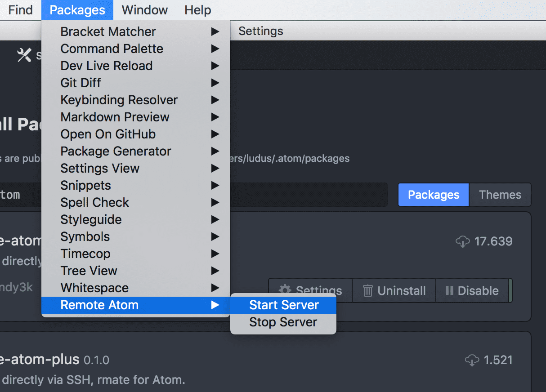The width and height of the screenshot is (546, 392).
Task: Click the trash icon on the Uninstall button
Action: (368, 291)
